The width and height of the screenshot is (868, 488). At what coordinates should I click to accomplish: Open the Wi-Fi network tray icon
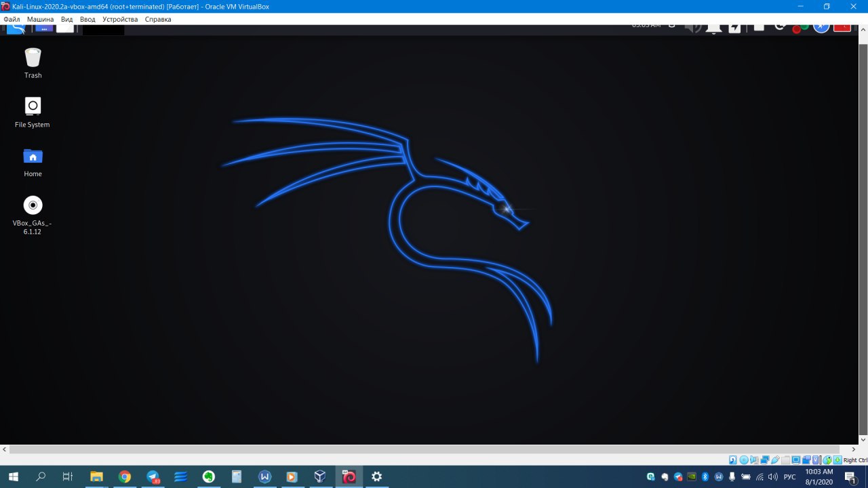pos(760,476)
